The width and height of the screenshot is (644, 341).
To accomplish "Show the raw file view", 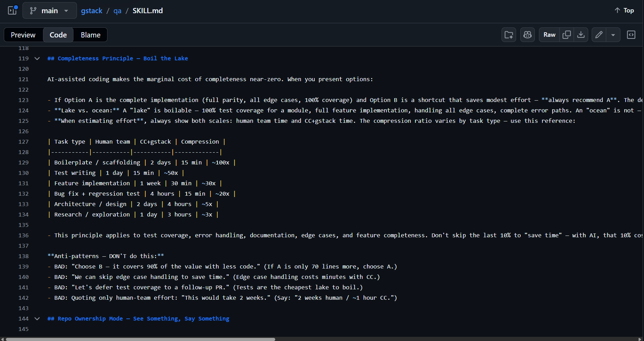I will click(x=549, y=35).
